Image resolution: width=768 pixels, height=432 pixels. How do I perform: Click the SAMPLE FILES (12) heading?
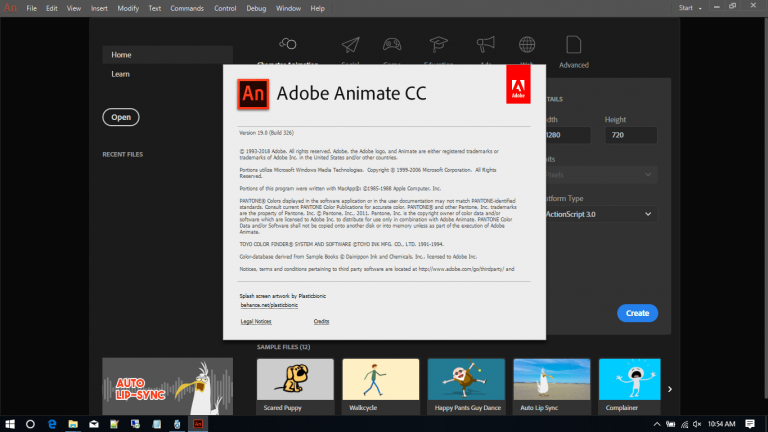pyautogui.click(x=284, y=347)
